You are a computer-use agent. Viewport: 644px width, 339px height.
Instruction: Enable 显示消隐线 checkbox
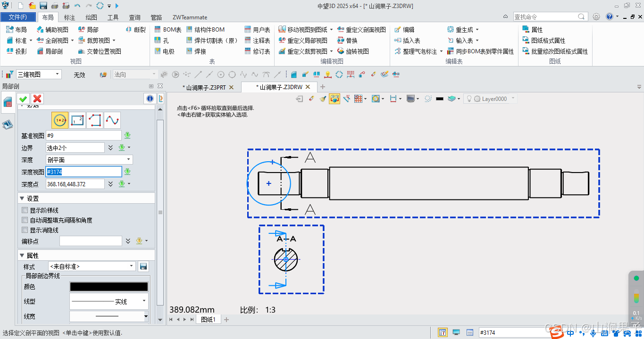pos(25,230)
